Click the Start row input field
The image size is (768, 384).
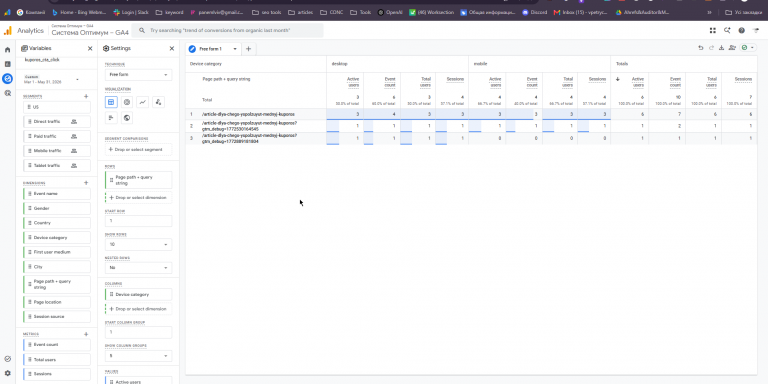(139, 221)
